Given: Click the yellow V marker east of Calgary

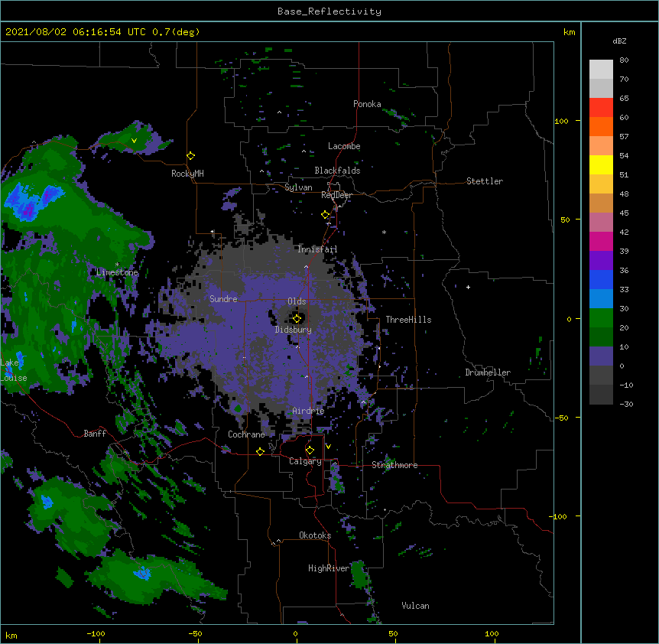Looking at the screenshot, I should click(328, 447).
